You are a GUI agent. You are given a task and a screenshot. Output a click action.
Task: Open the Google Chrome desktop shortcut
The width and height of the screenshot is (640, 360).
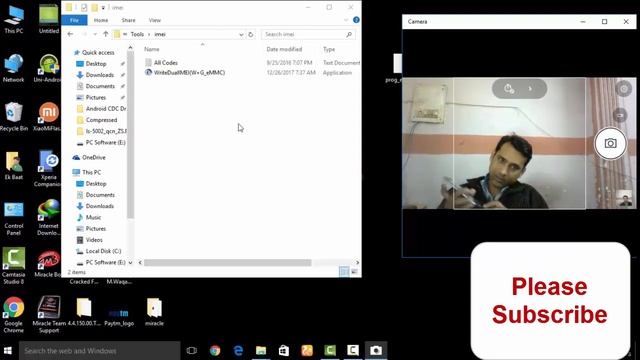[x=13, y=315]
